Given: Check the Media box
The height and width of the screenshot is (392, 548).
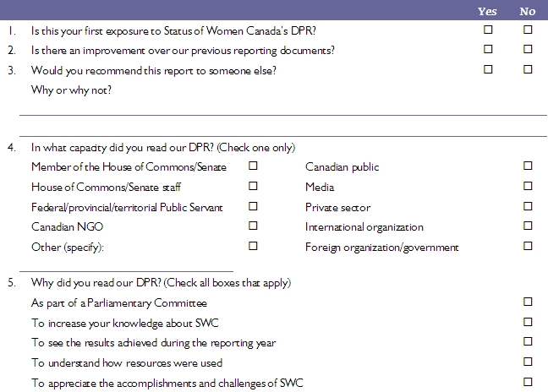Looking at the screenshot, I should (x=528, y=186).
